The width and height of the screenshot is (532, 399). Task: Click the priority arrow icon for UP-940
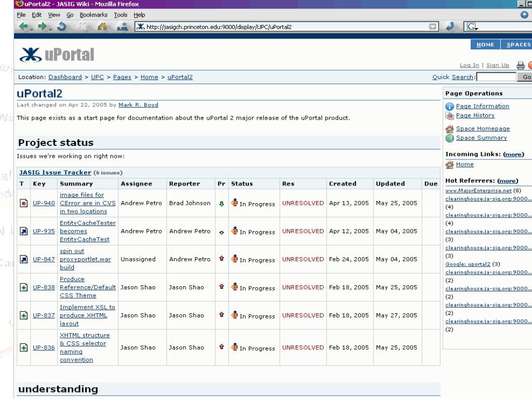point(221,204)
